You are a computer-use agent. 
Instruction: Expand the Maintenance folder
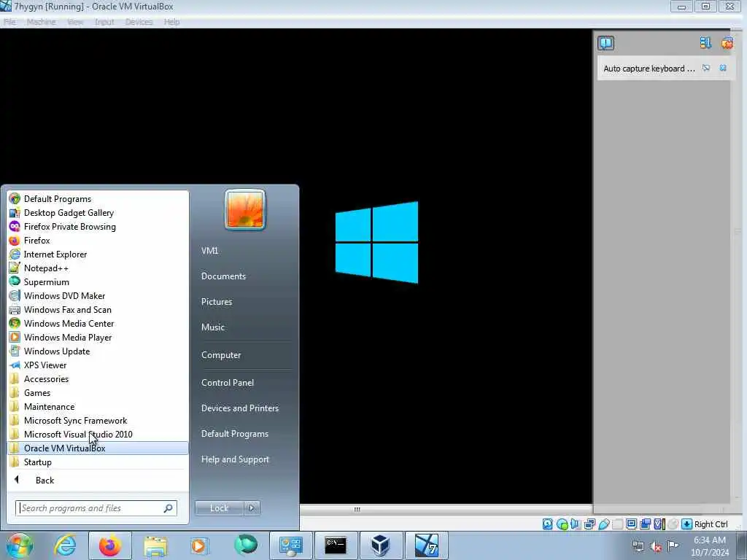coord(98,407)
